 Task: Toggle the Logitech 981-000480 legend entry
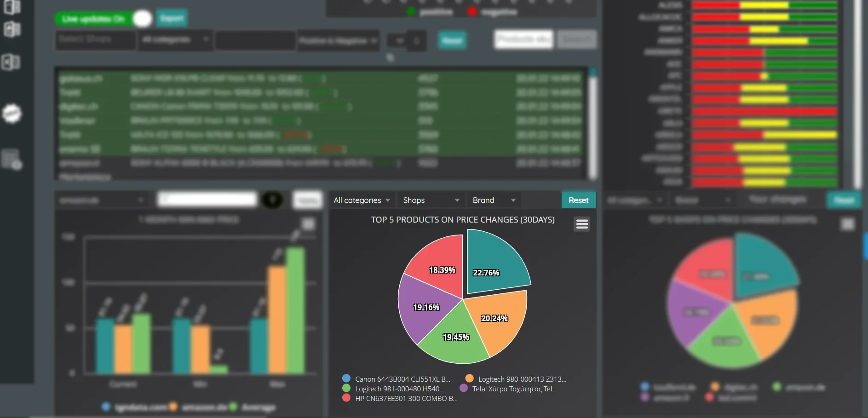[393, 389]
